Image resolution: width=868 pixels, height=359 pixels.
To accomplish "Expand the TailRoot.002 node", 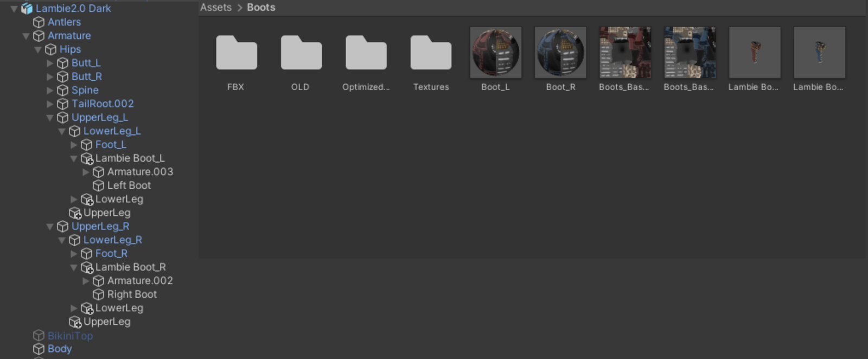I will (x=50, y=104).
